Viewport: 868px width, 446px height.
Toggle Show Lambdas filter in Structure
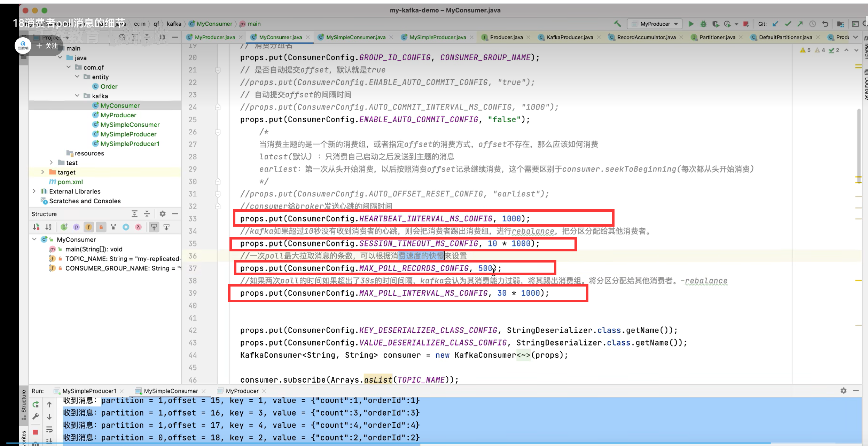[x=138, y=227]
